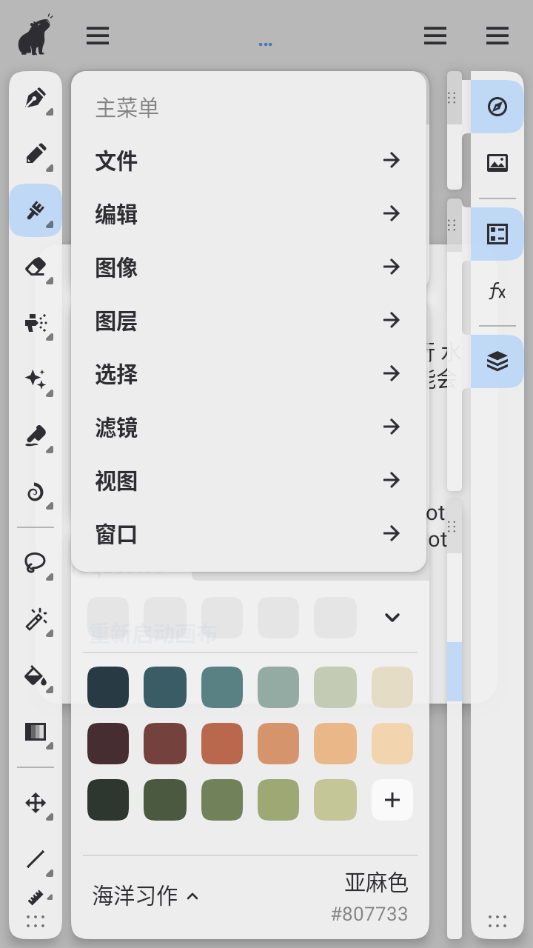Click the left toolbar drag handle dots
This screenshot has height=948, width=533.
36,921
